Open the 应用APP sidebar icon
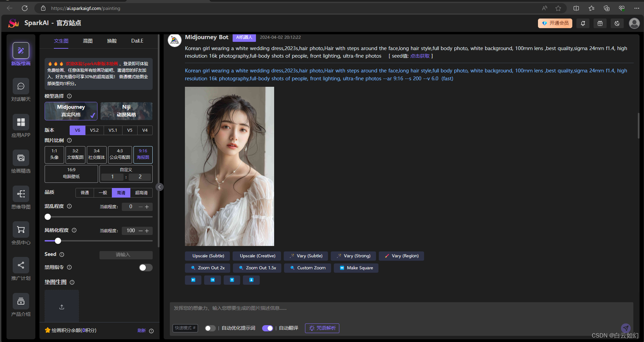Image resolution: width=644 pixels, height=342 pixels. (21, 122)
